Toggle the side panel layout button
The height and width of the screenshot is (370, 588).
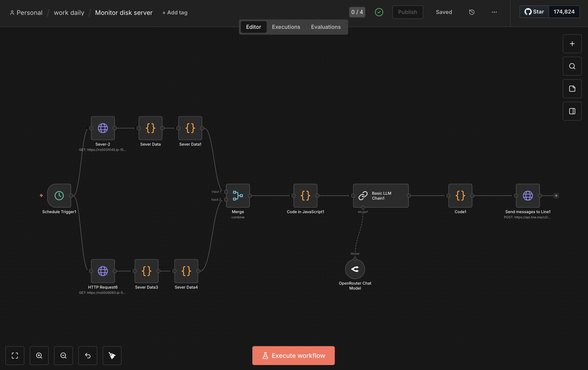pyautogui.click(x=572, y=111)
